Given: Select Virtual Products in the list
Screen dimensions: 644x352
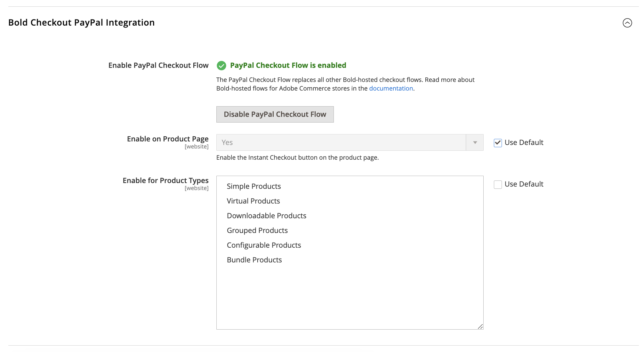Looking at the screenshot, I should click(253, 201).
